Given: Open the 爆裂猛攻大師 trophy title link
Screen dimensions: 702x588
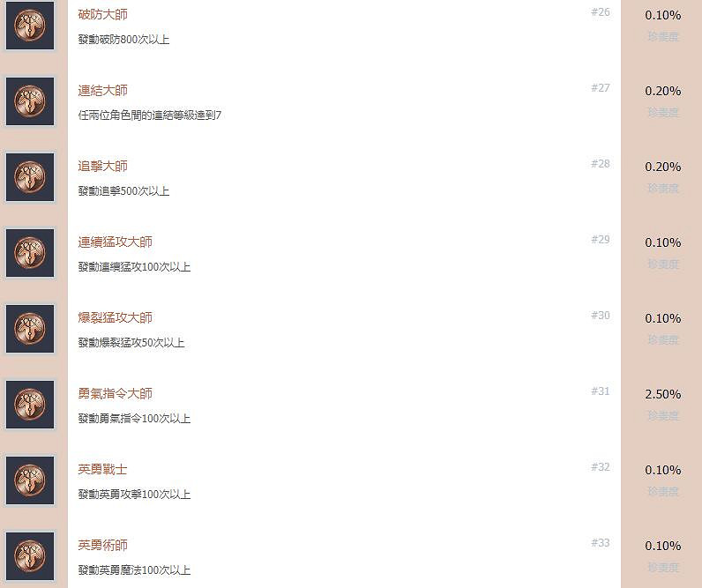Looking at the screenshot, I should coord(115,318).
